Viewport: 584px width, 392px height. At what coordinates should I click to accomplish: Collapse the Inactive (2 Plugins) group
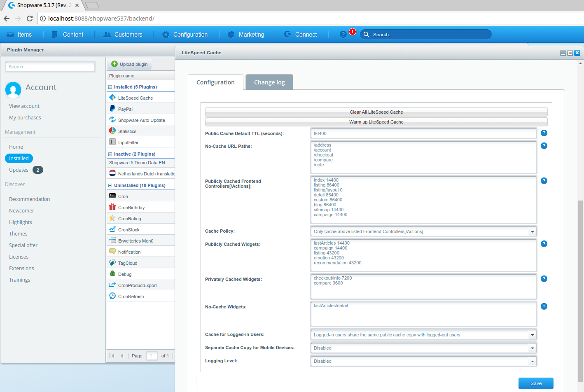click(110, 154)
